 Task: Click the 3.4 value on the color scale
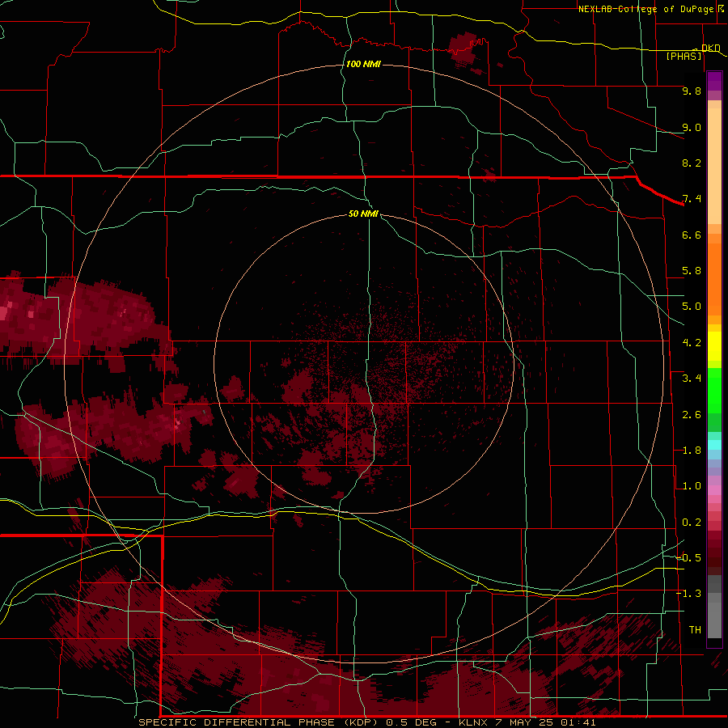pyautogui.click(x=692, y=379)
